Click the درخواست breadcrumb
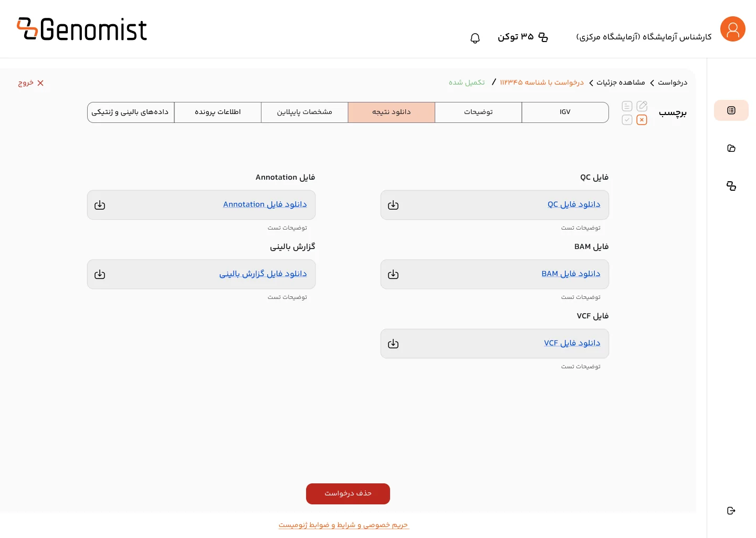The image size is (756, 538). pyautogui.click(x=673, y=82)
